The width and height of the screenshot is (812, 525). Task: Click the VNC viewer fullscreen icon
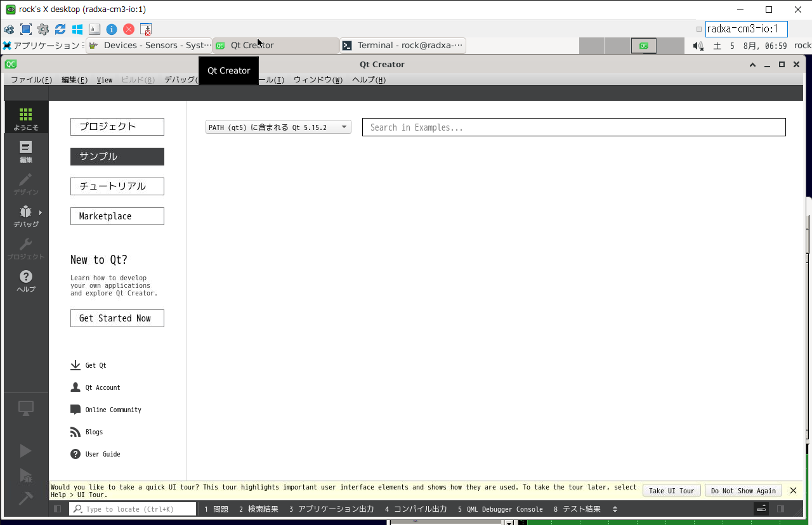(26, 29)
